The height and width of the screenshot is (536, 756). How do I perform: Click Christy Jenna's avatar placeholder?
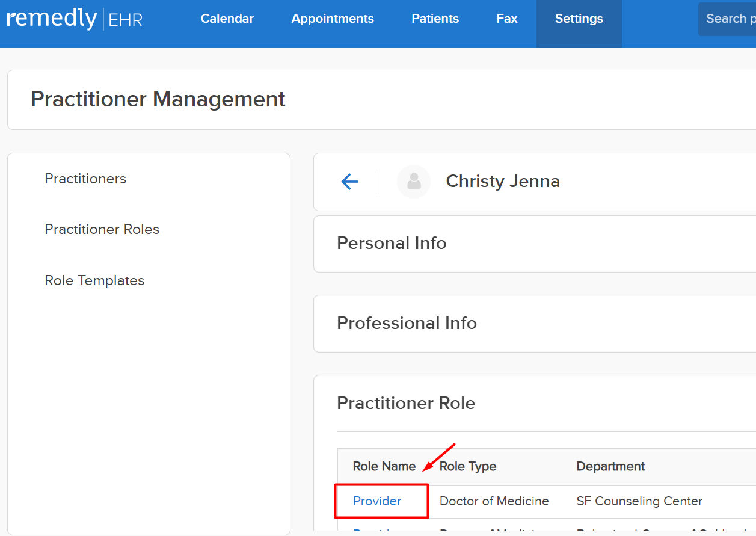414,182
